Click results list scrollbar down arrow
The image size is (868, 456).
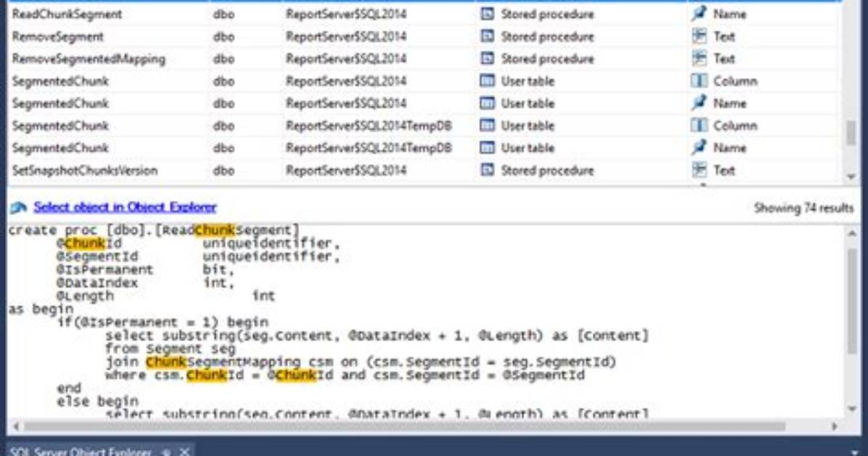pyautogui.click(x=851, y=176)
